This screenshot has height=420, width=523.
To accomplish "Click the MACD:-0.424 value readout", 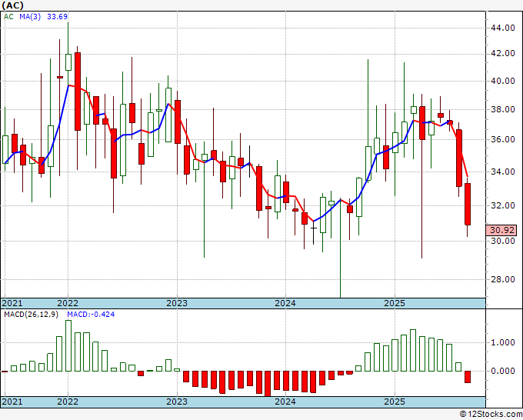I will click(91, 315).
